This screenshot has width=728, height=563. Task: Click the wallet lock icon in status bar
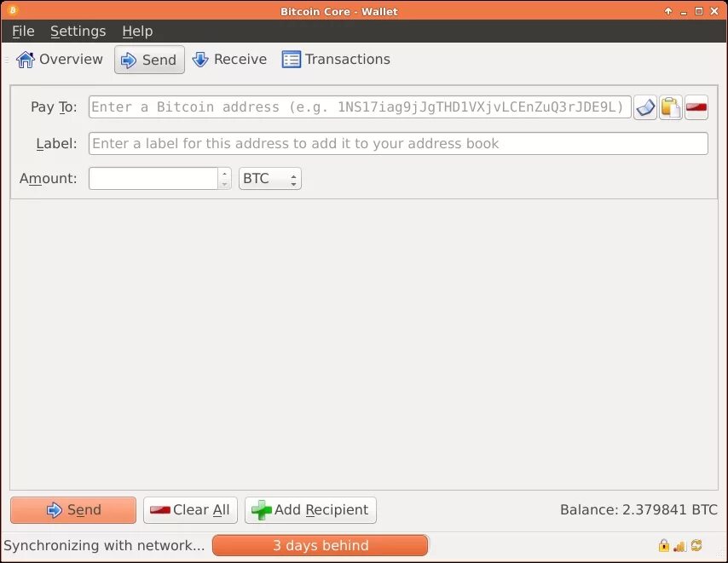(x=664, y=545)
